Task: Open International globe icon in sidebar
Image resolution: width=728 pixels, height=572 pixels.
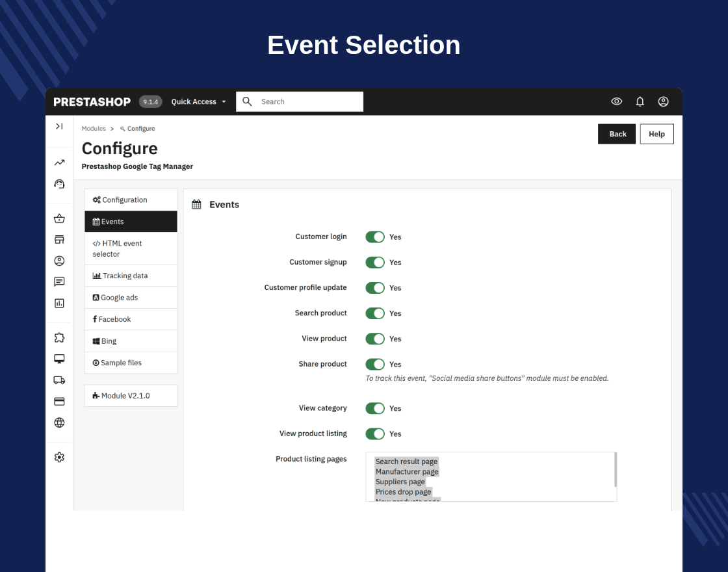Action: [x=59, y=422]
